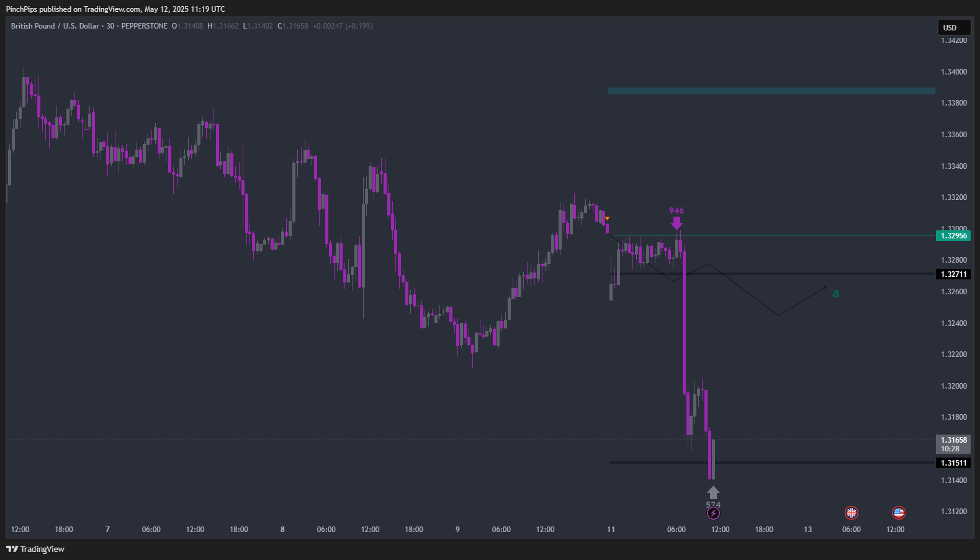The image size is (980, 560).
Task: Open the USD currency selector
Action: 954,27
